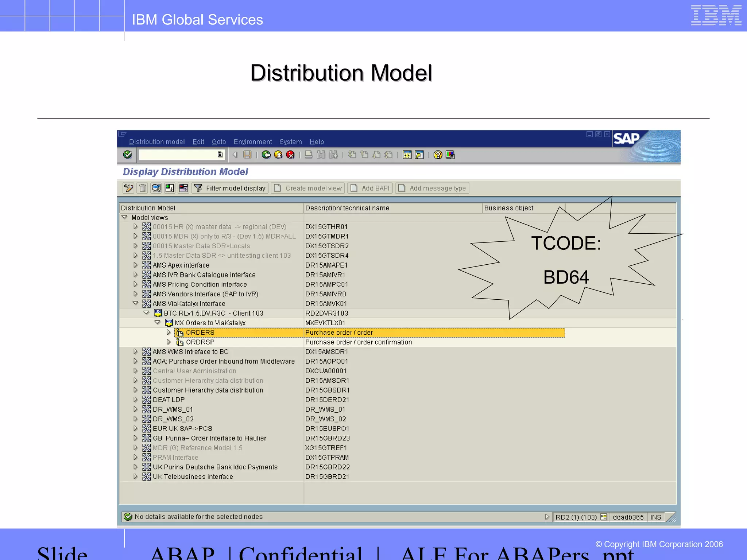
Task: Expand AMS WMS Intreface to BC node
Action: pos(135,351)
